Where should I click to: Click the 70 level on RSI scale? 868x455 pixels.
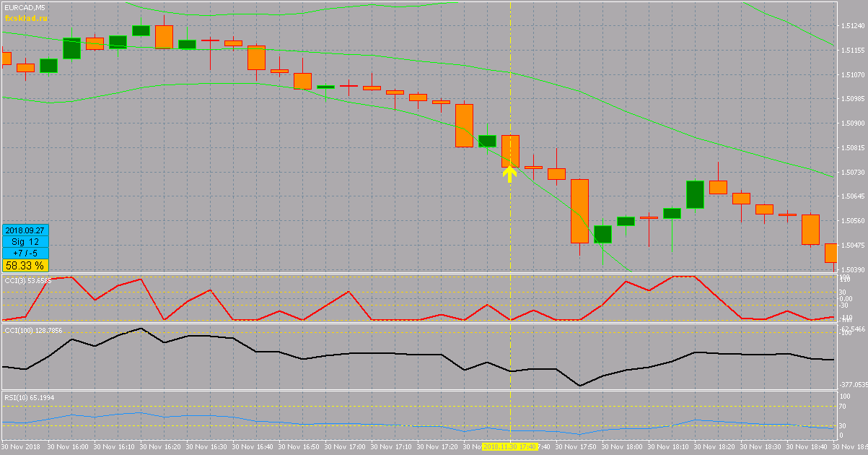(842, 407)
